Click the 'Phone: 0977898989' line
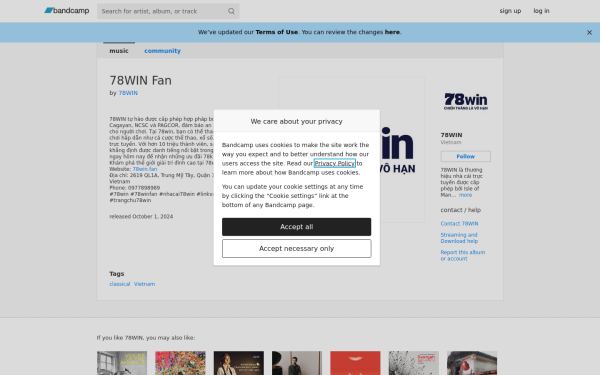 click(135, 188)
